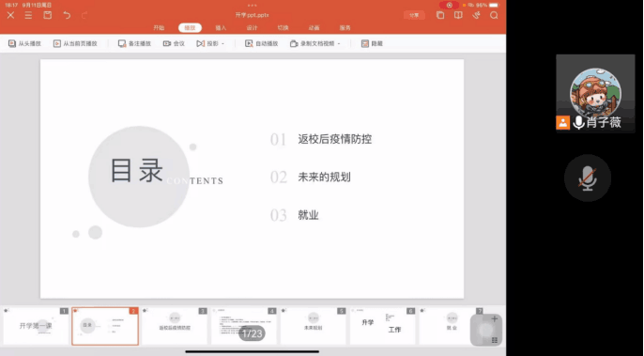Click the 会议 meeting camera icon
The width and height of the screenshot is (644, 356).
174,43
